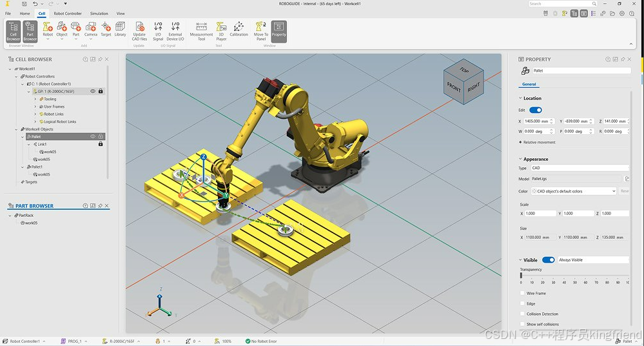Click the Reset color button
The width and height of the screenshot is (644, 346).
tap(624, 191)
